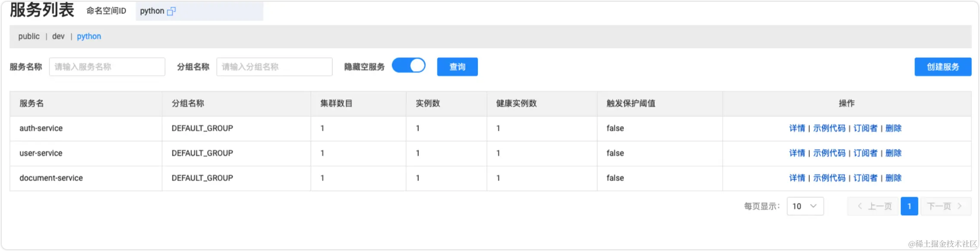Click 删除 for auth-service
The width and height of the screenshot is (980, 251).
pos(893,128)
